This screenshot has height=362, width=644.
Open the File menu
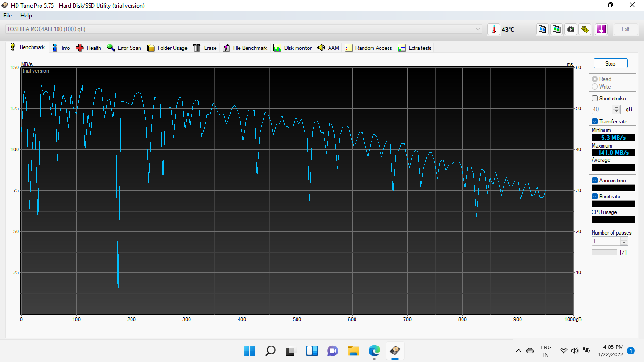point(8,16)
